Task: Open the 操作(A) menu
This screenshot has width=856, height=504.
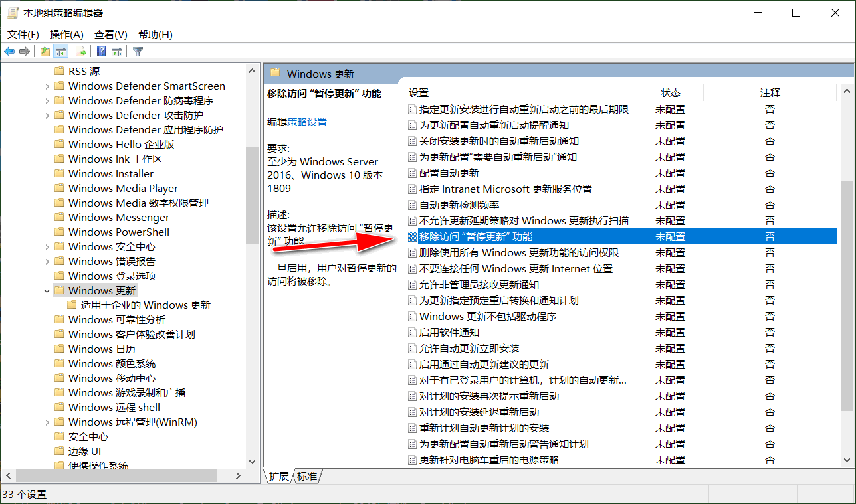Action: [66, 34]
